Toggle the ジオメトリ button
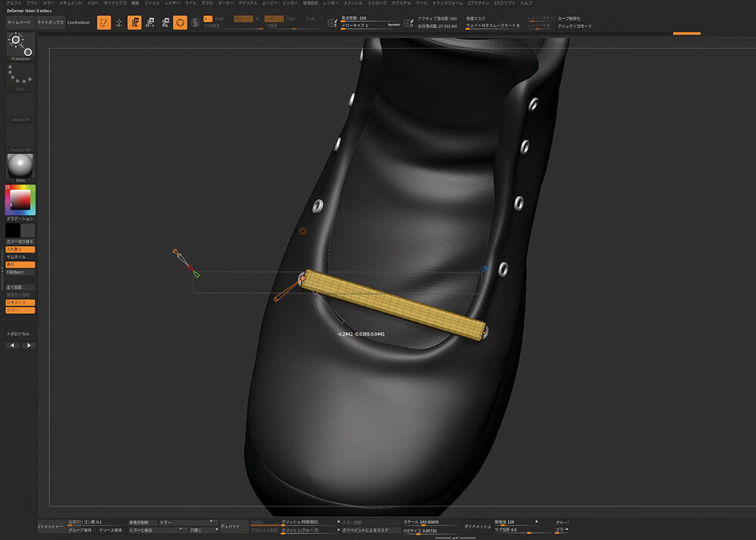756x540 pixels. point(20,303)
